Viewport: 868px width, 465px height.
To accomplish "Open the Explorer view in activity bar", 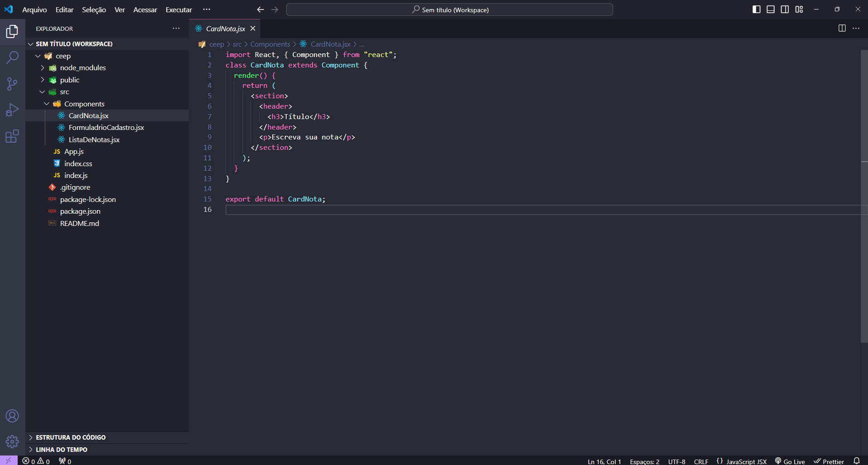I will [12, 32].
